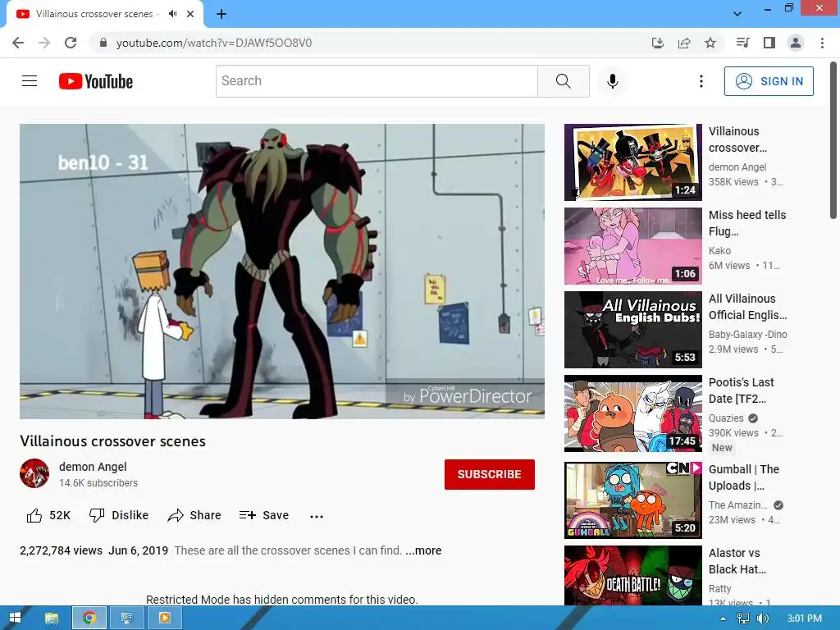This screenshot has height=630, width=840.
Task: Save the video to a playlist
Action: coord(263,515)
